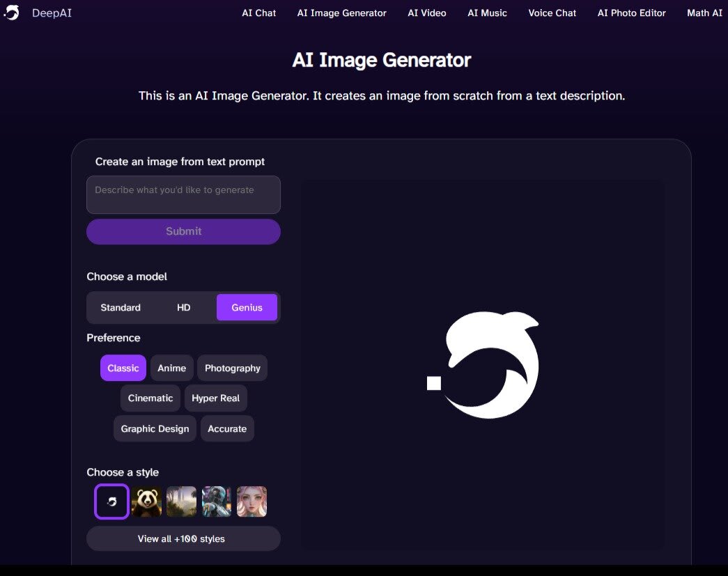Screen dimensions: 728x576
Task: Select the Genius model
Action: click(247, 307)
